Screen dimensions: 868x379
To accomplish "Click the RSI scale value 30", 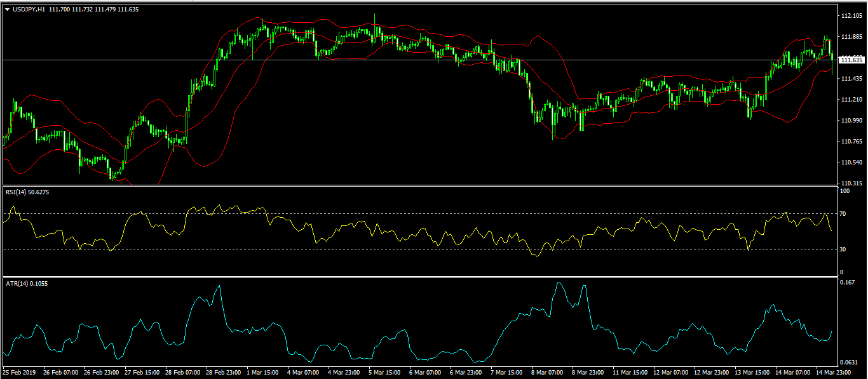I will (844, 249).
